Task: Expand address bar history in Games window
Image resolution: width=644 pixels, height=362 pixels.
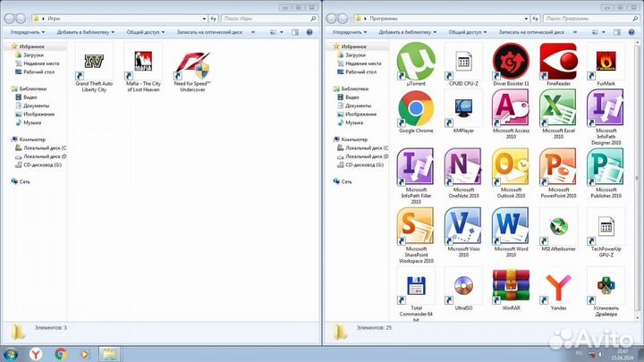Action: tap(204, 19)
